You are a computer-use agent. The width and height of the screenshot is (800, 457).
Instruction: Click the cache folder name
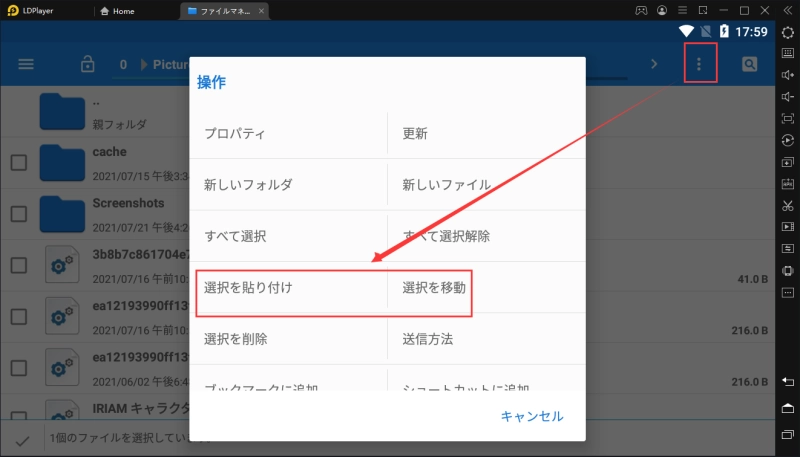(109, 151)
